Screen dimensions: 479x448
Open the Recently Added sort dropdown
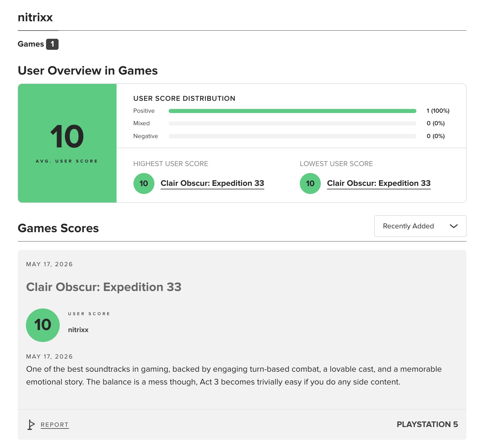pos(420,226)
